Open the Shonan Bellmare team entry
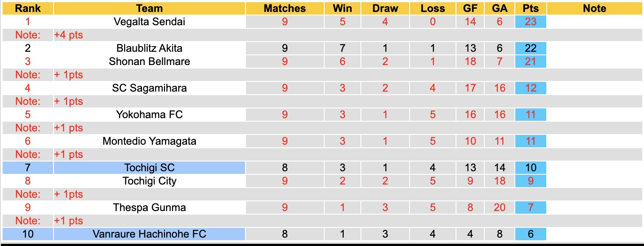Viewport: 644px width, 246px height. point(149,61)
